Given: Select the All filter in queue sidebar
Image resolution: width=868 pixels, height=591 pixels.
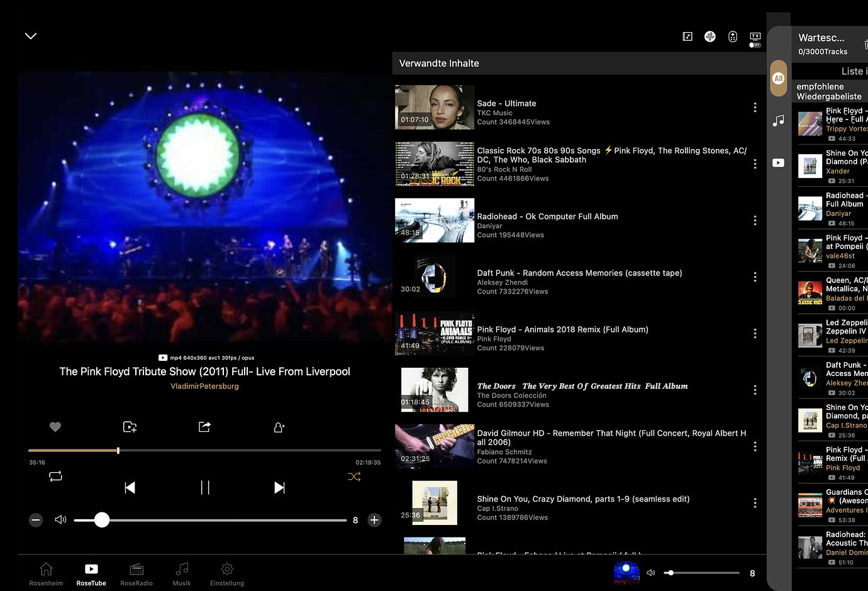Looking at the screenshot, I should click(x=779, y=79).
